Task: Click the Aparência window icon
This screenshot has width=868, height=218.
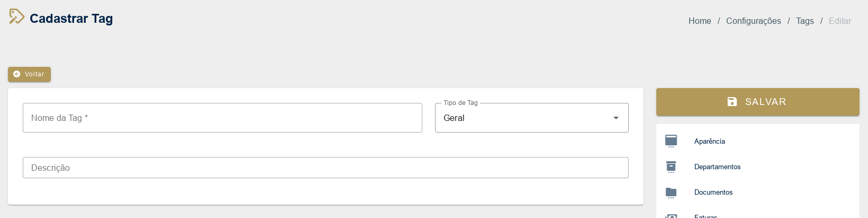Action: tap(671, 141)
